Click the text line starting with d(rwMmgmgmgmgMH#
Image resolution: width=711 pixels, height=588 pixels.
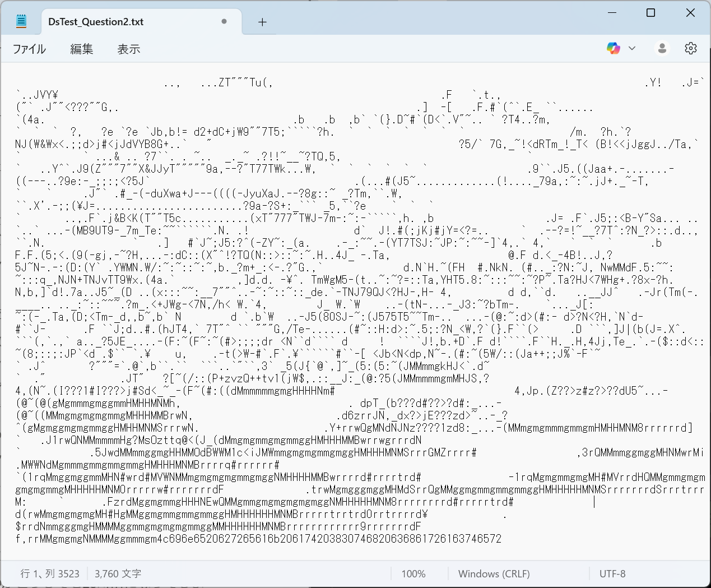(222, 514)
